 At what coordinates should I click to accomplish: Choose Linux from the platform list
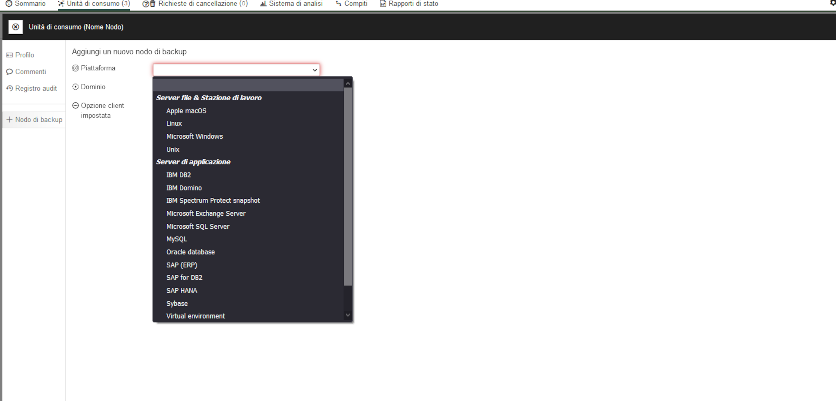pos(248,124)
